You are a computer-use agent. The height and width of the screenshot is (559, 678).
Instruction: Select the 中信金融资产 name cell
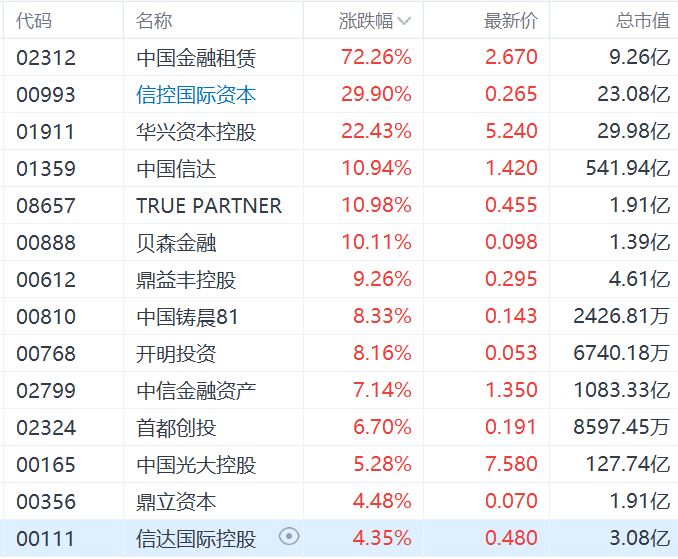click(x=196, y=391)
